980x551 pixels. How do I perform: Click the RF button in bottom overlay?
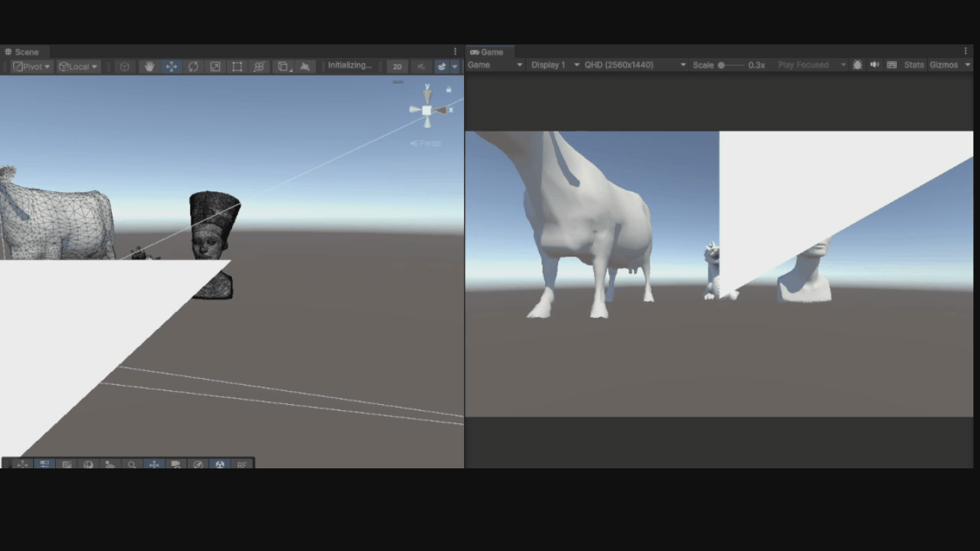click(x=243, y=465)
